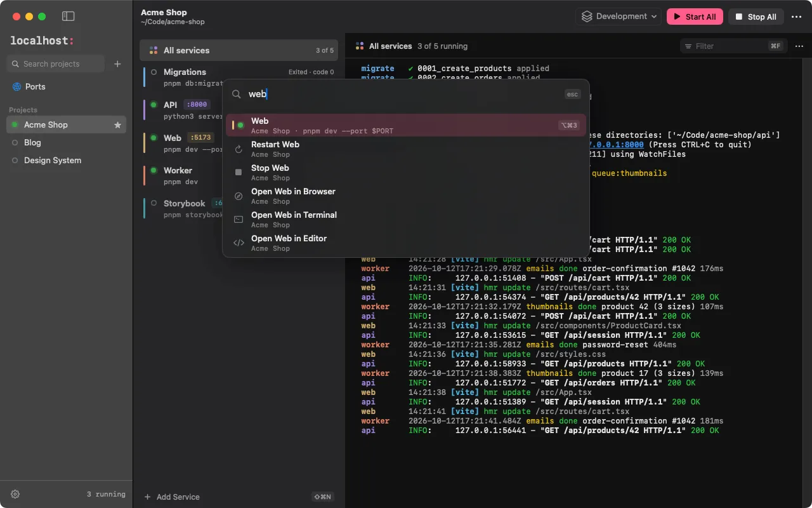
Task: Open the Blog project in sidebar
Action: tap(66, 143)
